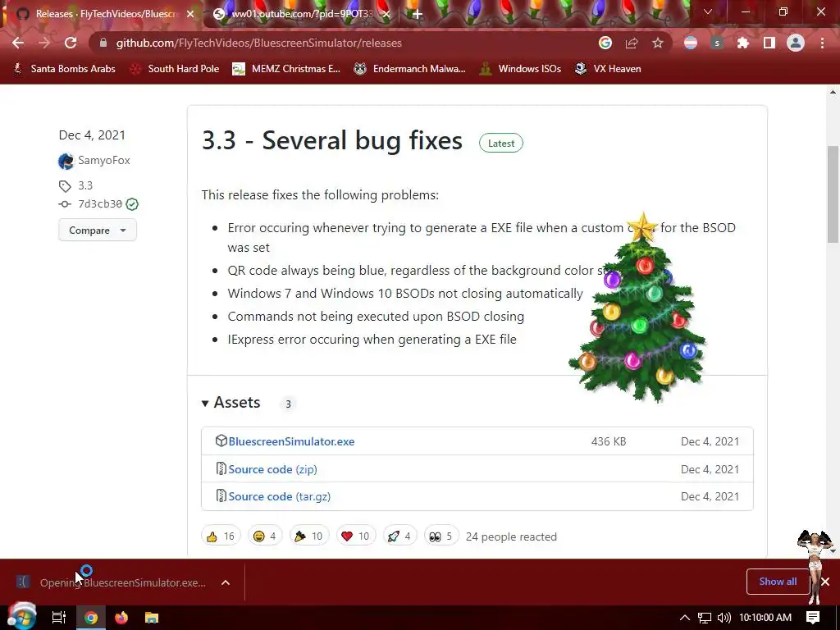This screenshot has width=840, height=630.
Task: Reload the GitHub releases page
Action: coord(71,43)
